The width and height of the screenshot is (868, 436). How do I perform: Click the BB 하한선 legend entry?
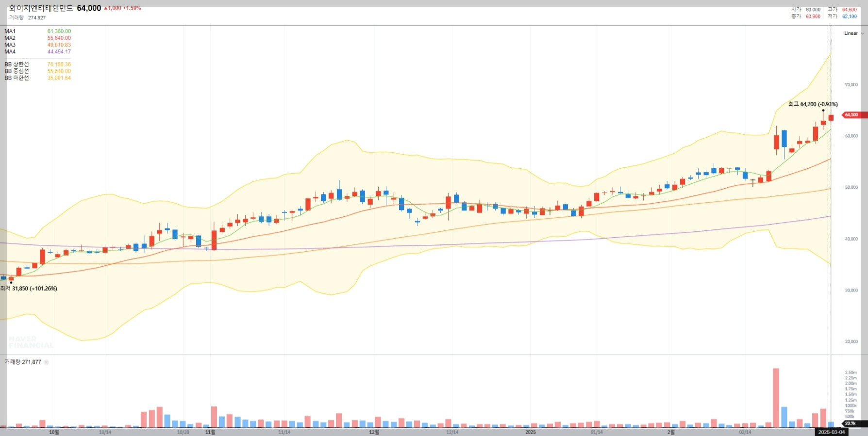pos(37,78)
